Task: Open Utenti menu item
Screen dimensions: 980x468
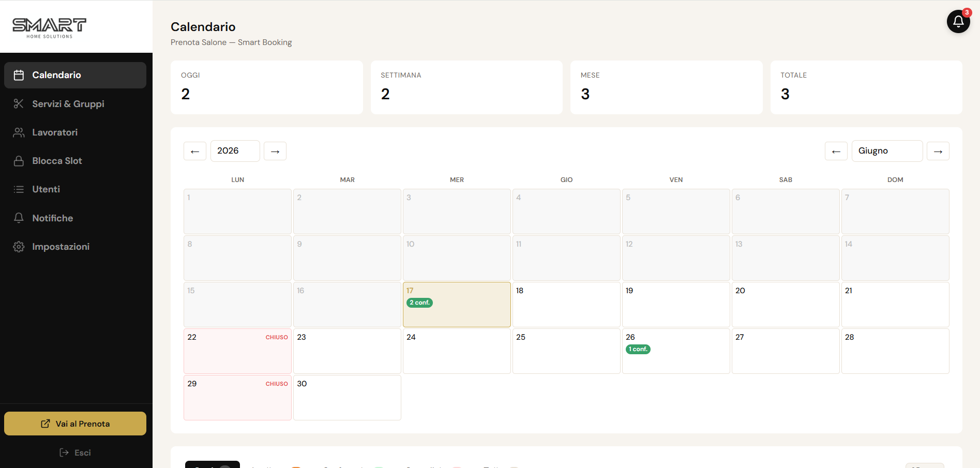Action: coord(75,189)
